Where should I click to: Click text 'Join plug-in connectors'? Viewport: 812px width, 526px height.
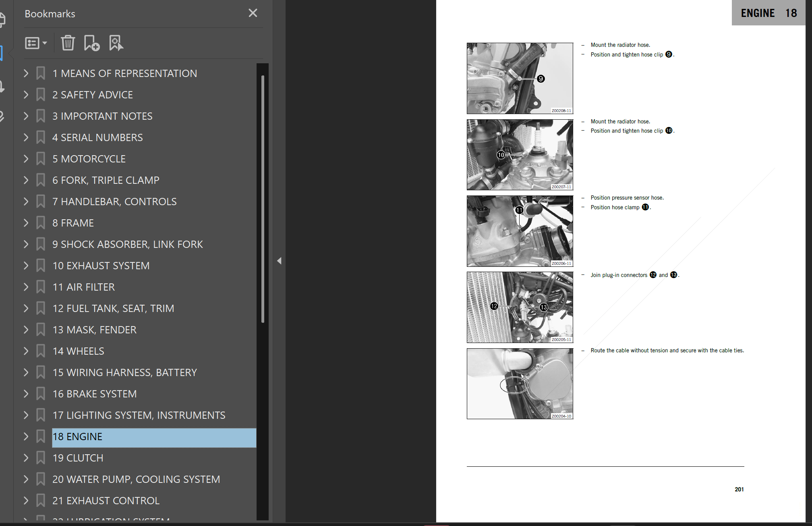(x=619, y=275)
